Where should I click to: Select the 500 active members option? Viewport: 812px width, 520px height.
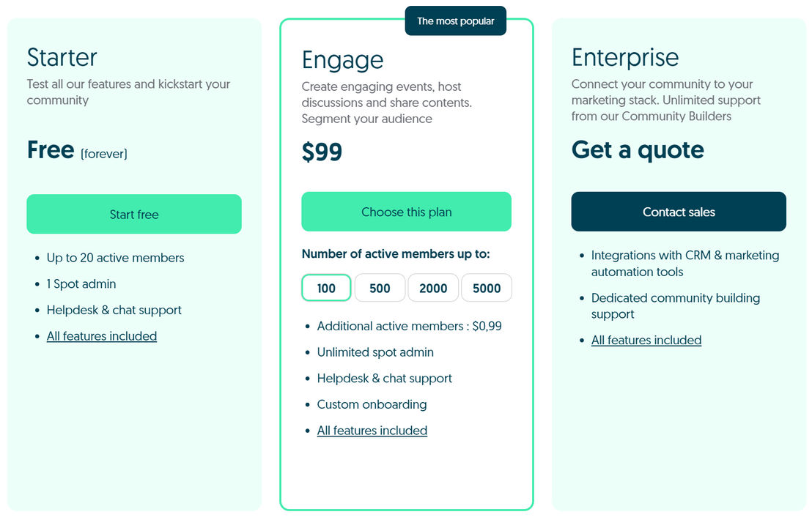(x=380, y=288)
